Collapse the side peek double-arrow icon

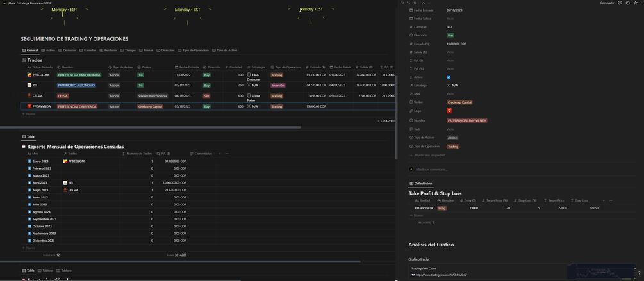coord(403,3)
